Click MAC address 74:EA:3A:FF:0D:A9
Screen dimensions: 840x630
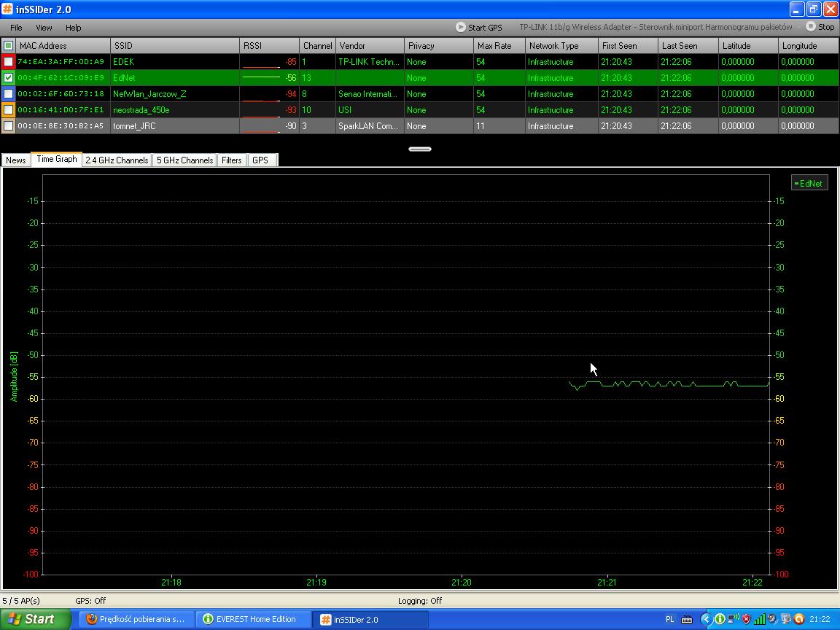pyautogui.click(x=61, y=61)
